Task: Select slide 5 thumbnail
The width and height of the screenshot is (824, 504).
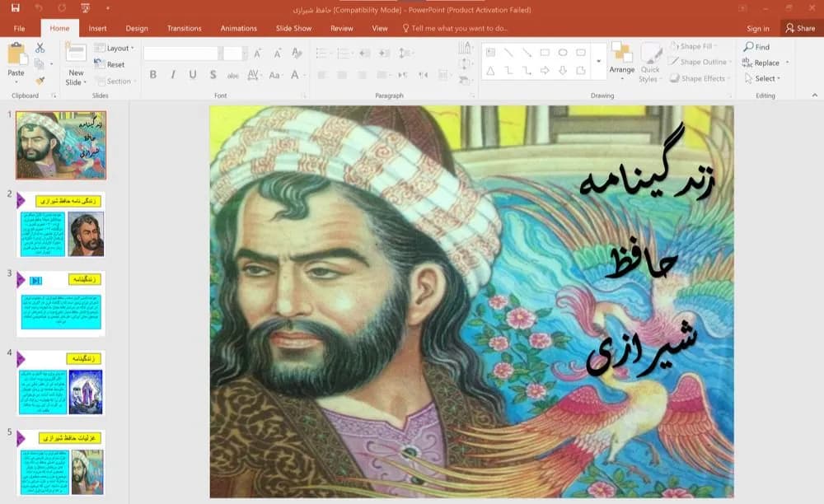Action: [x=61, y=463]
